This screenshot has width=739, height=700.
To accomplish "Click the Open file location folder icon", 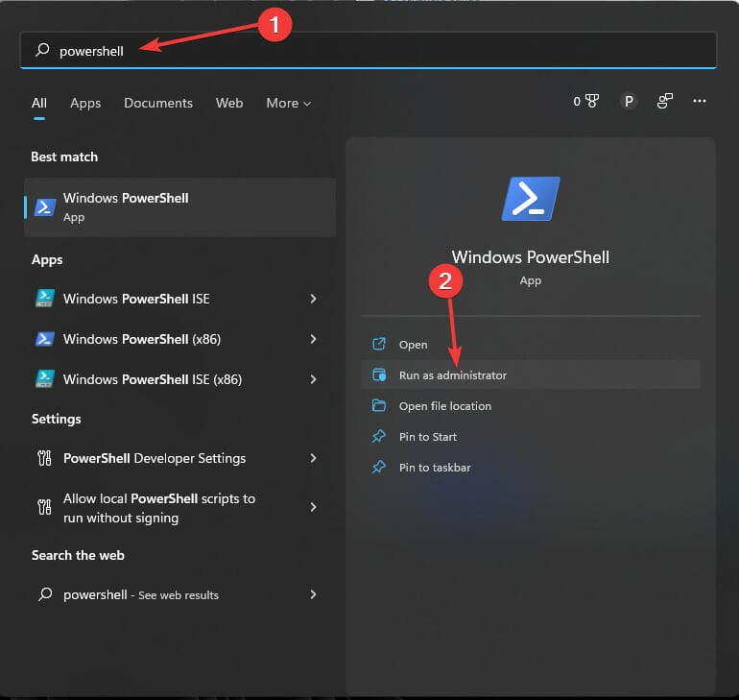I will pos(379,405).
